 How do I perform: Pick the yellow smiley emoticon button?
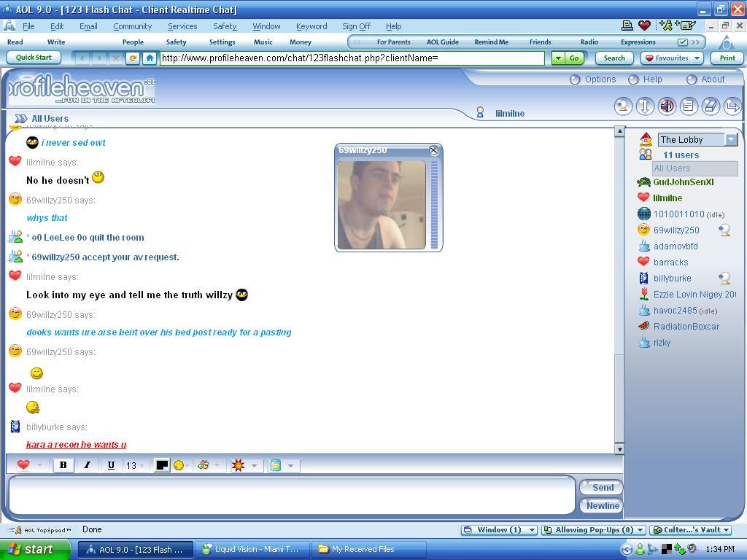[179, 465]
